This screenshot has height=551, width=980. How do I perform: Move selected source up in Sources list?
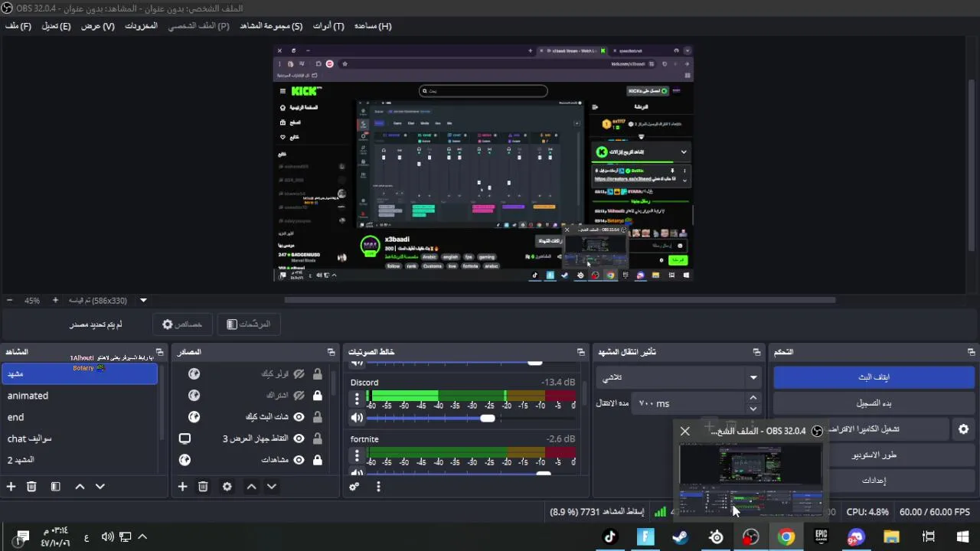[251, 487]
